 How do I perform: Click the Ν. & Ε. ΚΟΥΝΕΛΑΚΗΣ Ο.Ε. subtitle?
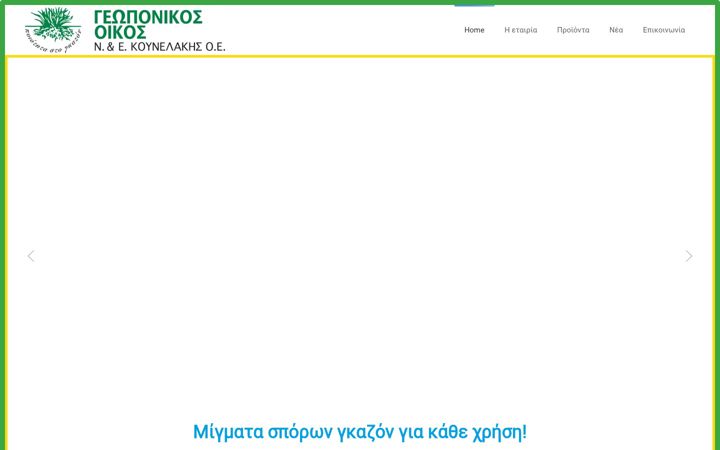click(160, 47)
